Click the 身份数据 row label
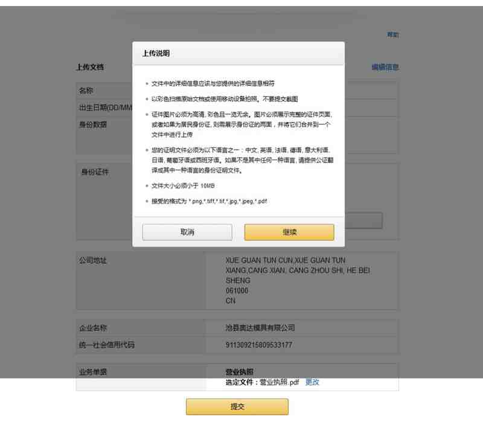Viewport: 483px width, 448px height. pyautogui.click(x=93, y=124)
